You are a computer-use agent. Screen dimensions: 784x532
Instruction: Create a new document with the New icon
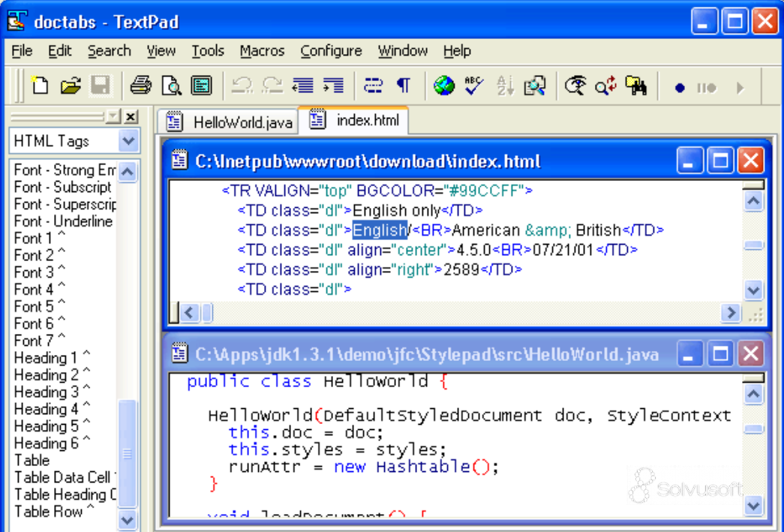(x=40, y=86)
